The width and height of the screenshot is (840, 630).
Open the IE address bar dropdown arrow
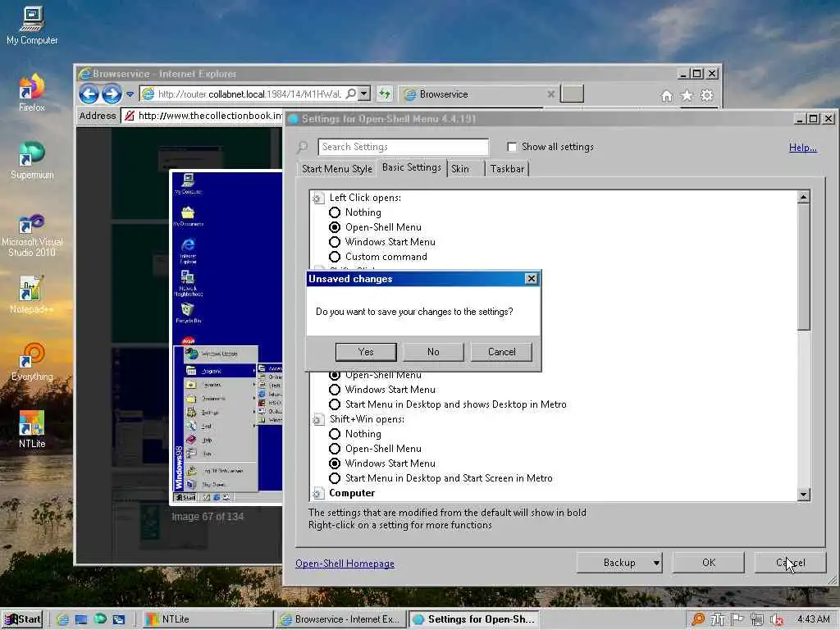point(364,94)
